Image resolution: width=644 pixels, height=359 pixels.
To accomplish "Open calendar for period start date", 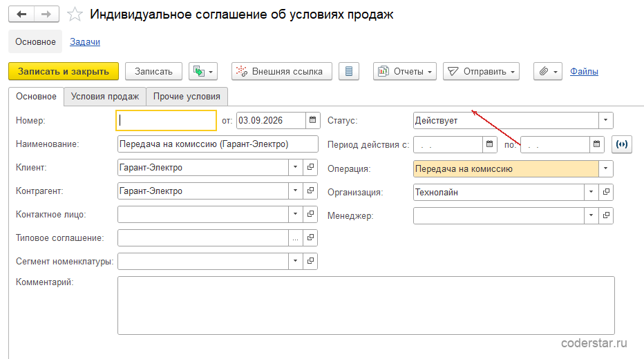I will pos(490,144).
